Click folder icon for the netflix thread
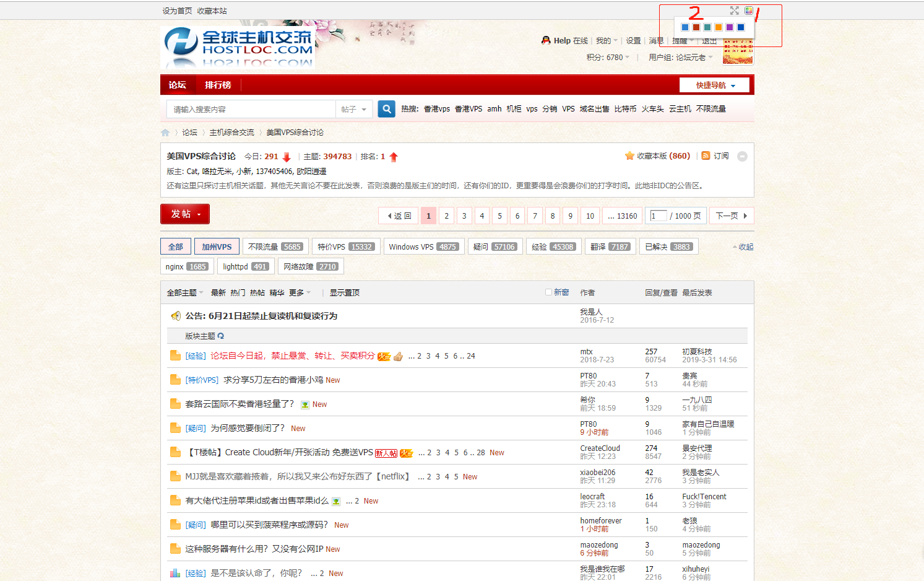This screenshot has height=581, width=924. click(175, 476)
